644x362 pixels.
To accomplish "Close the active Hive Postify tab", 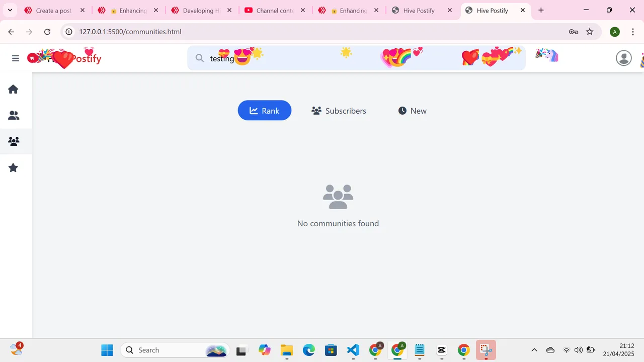I will tap(523, 10).
